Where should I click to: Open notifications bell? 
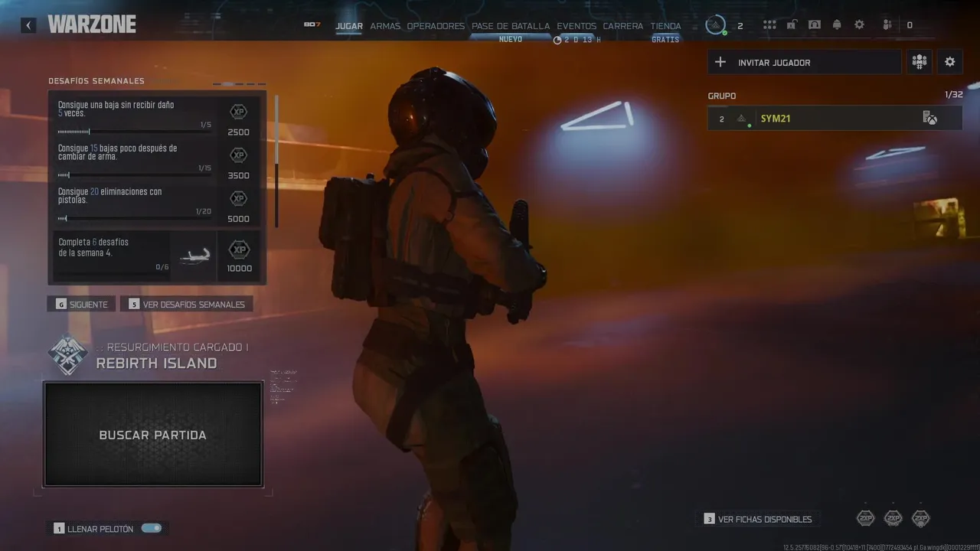click(x=837, y=25)
